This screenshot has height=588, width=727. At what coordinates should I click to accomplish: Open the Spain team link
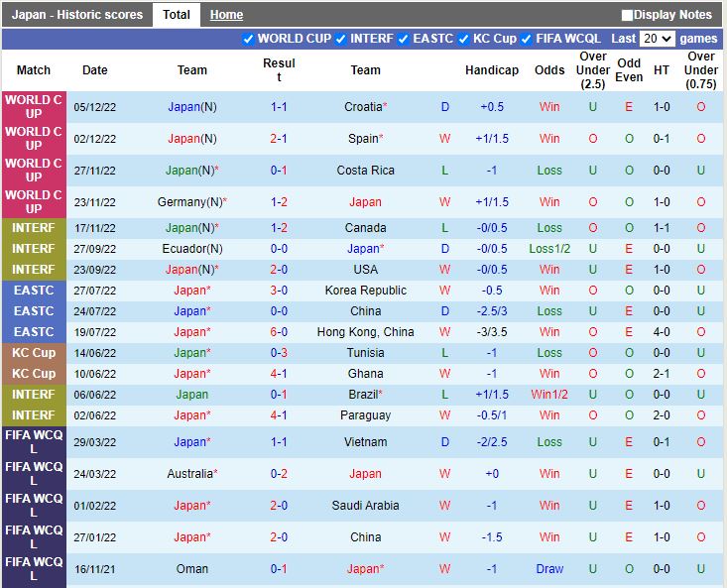click(x=363, y=139)
